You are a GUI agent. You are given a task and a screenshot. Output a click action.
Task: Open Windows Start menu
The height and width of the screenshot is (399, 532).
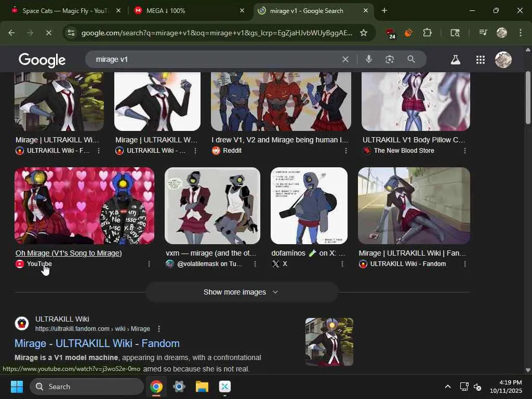(x=17, y=387)
